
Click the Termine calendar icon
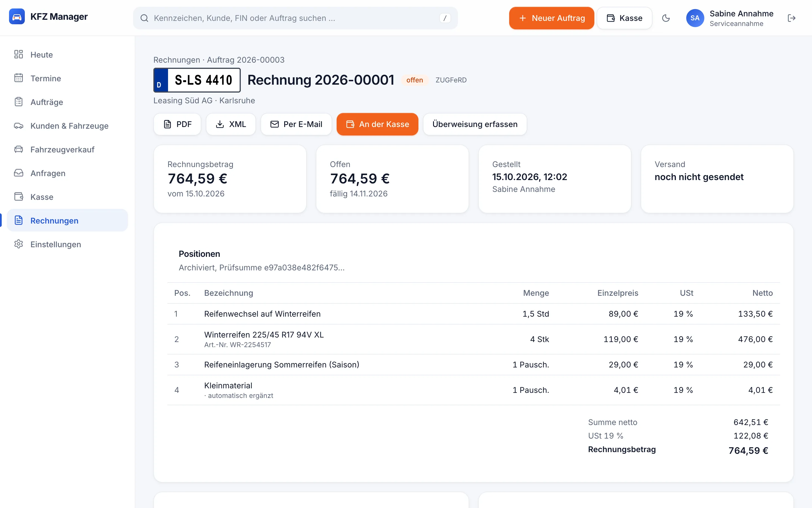click(x=18, y=78)
